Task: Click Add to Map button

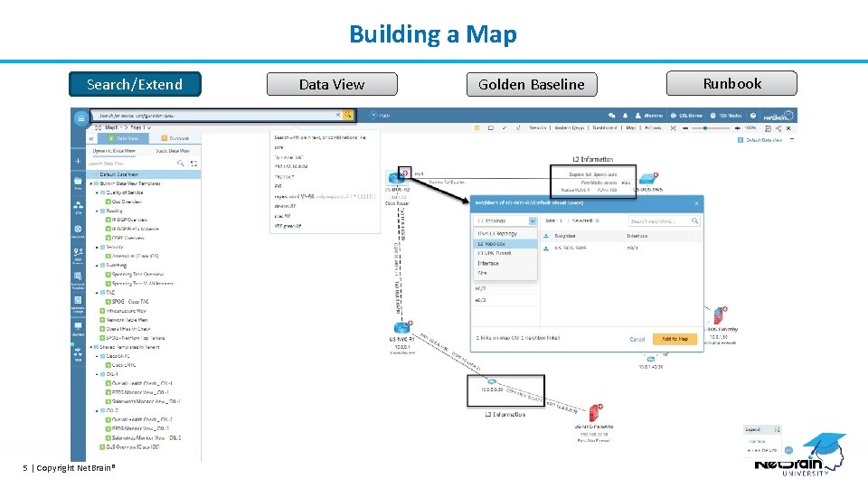Action: pos(675,339)
